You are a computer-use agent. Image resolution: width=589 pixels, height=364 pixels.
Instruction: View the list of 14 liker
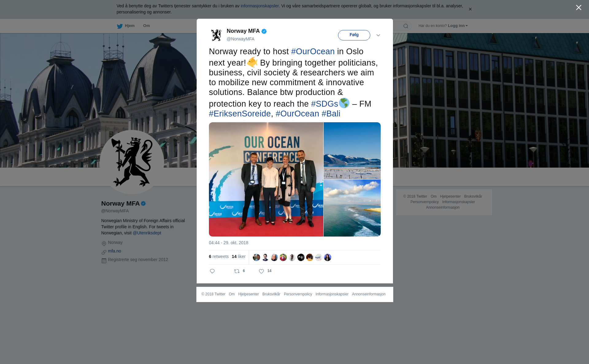point(239,256)
